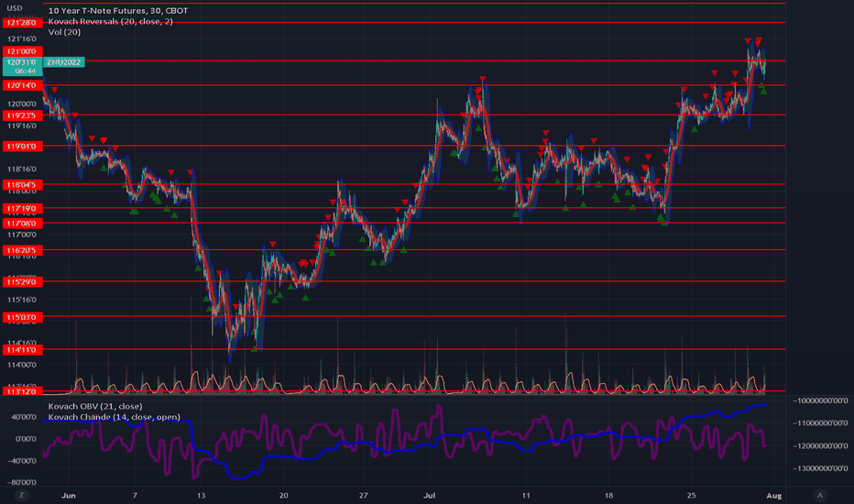Viewport: 854px width, 504px height.
Task: Click the red 120'14'0 price level label
Action: (x=22, y=85)
